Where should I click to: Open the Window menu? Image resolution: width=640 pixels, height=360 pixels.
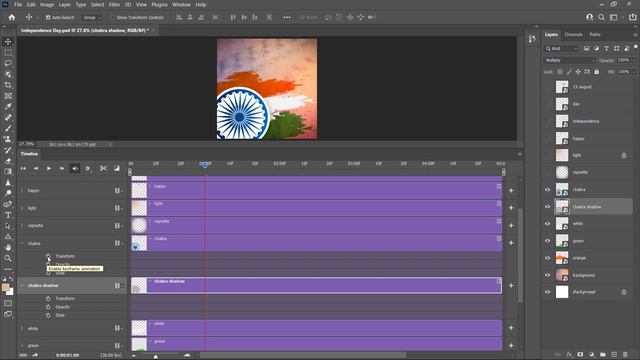(181, 4)
